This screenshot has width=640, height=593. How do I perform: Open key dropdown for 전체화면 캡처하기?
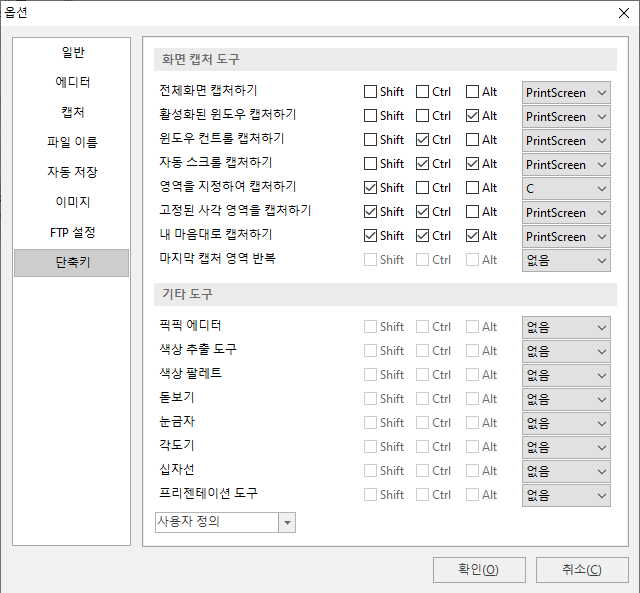tap(566, 93)
